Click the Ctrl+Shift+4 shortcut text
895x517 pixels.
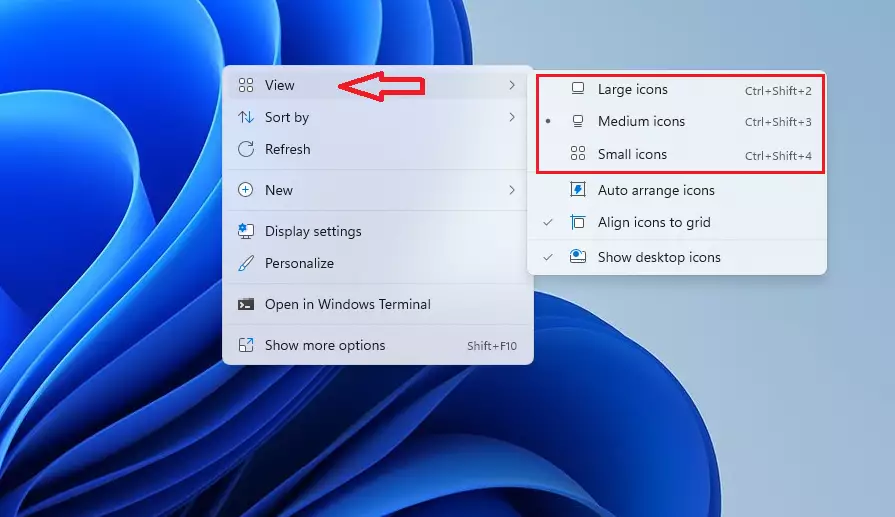point(778,156)
